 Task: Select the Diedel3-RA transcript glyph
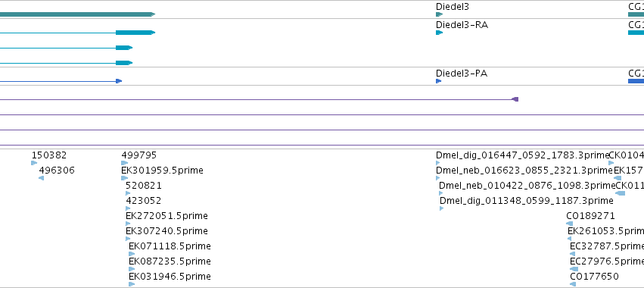439,33
